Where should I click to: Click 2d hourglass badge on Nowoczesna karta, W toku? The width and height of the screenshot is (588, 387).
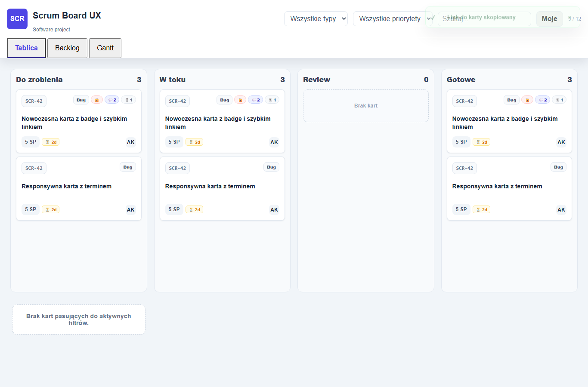coord(194,142)
